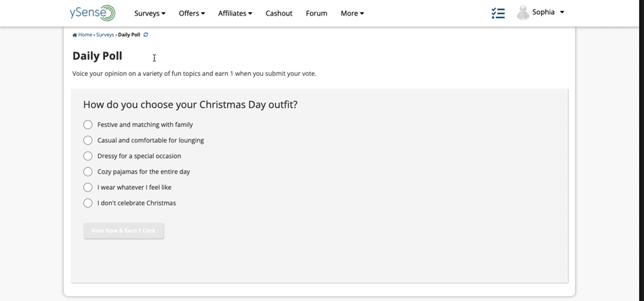Click the ySense logo
Screen dimensions: 644x301
coord(92,13)
